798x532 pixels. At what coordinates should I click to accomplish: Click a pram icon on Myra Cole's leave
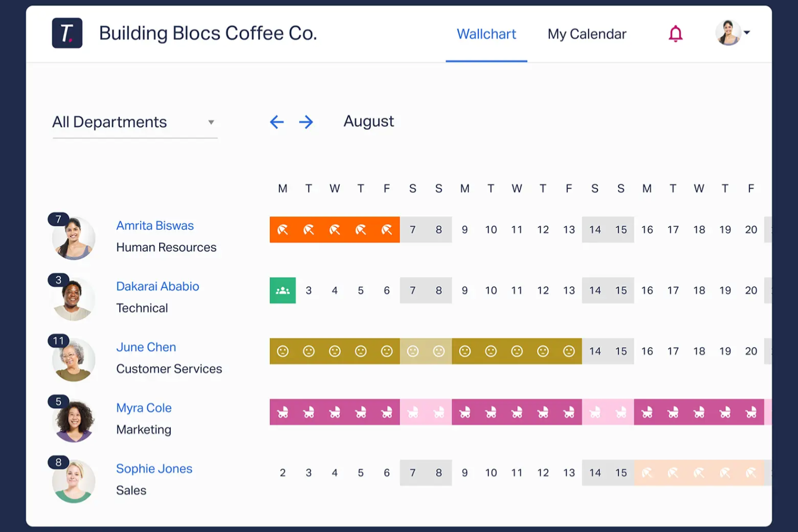(335, 411)
